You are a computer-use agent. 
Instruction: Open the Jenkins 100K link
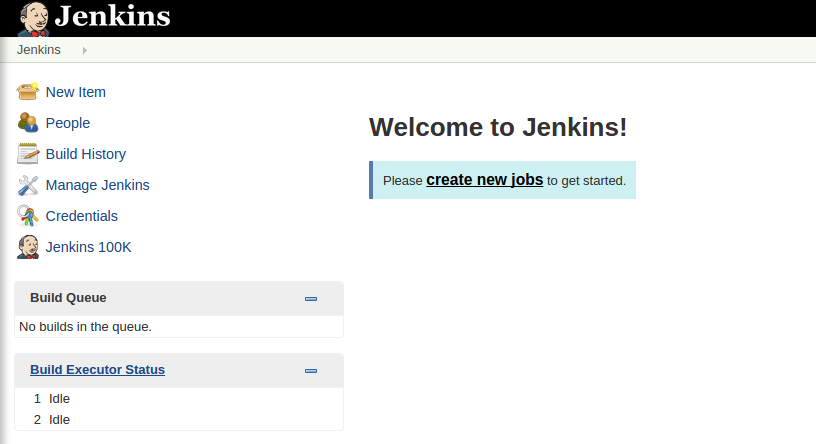pos(88,247)
